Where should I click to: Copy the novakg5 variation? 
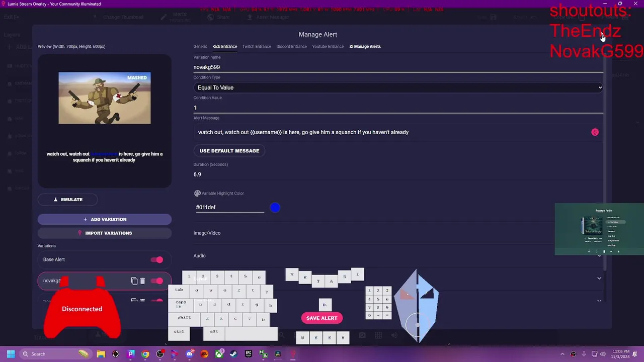[x=134, y=281]
